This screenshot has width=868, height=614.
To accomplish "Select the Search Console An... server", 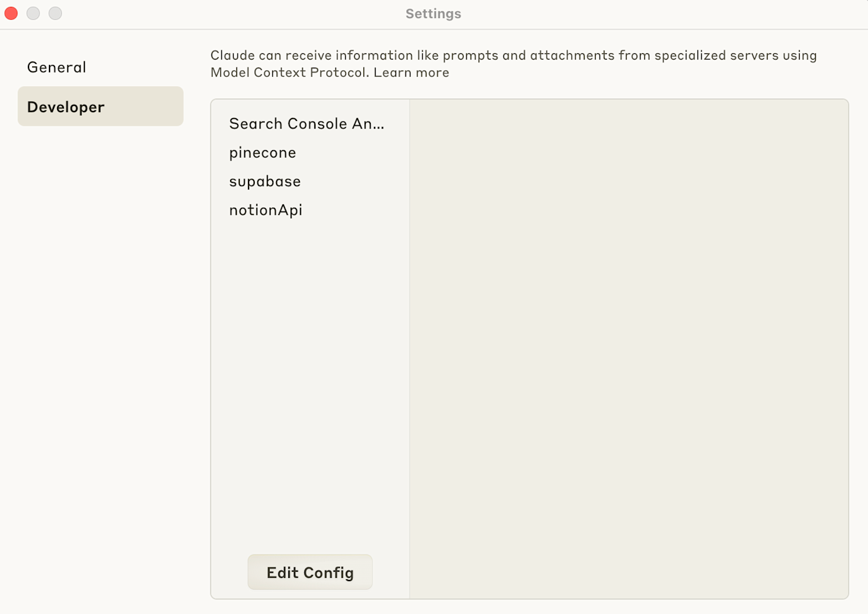I will (307, 124).
